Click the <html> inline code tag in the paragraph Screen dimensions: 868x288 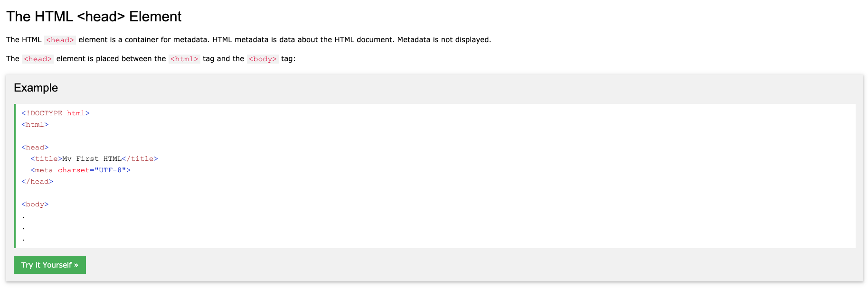[184, 59]
